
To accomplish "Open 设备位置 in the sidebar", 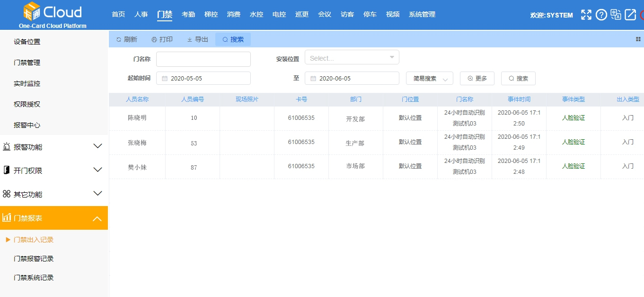I will click(x=27, y=42).
